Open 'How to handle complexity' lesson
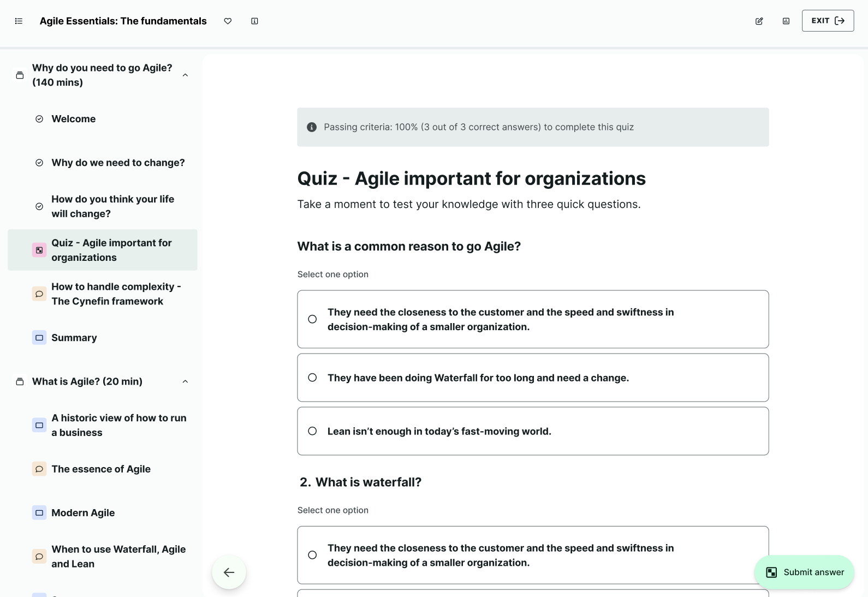The image size is (868, 597). pos(116,294)
